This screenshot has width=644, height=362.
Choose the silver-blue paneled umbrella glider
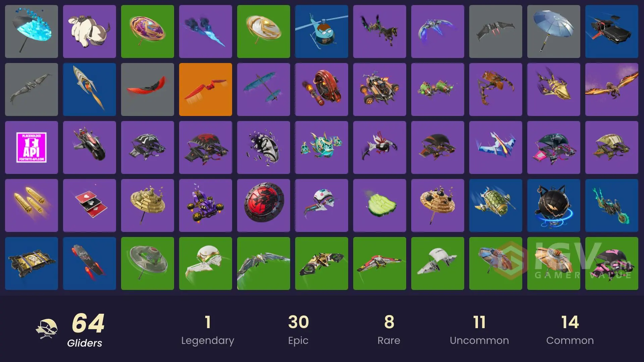pos(554,32)
